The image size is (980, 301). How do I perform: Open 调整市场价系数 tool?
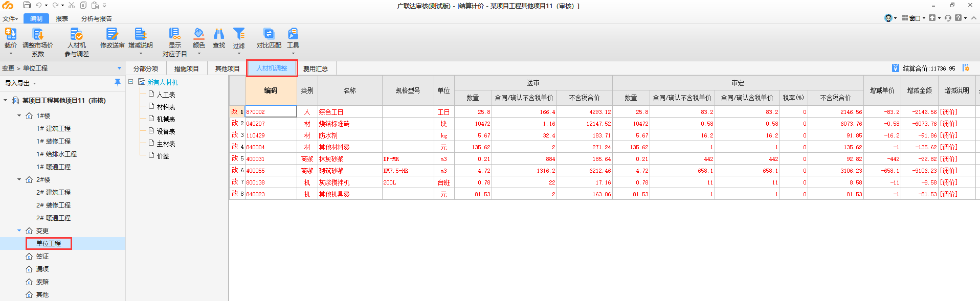tap(37, 34)
